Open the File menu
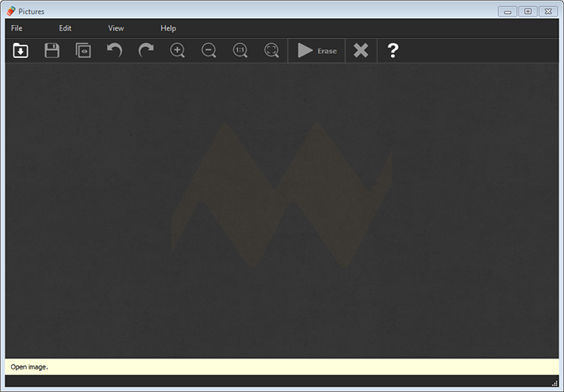This screenshot has width=564, height=392. point(16,28)
